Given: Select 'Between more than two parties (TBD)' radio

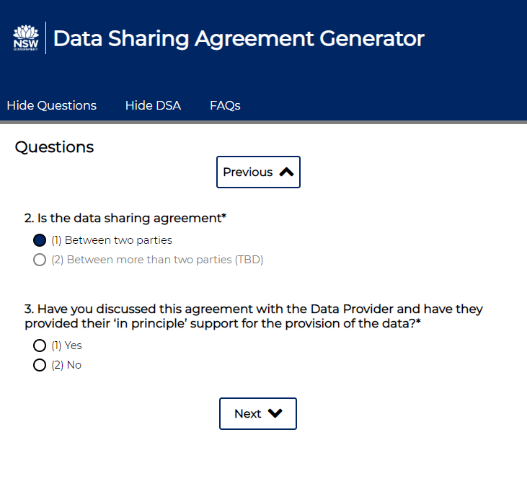Looking at the screenshot, I should click(39, 259).
